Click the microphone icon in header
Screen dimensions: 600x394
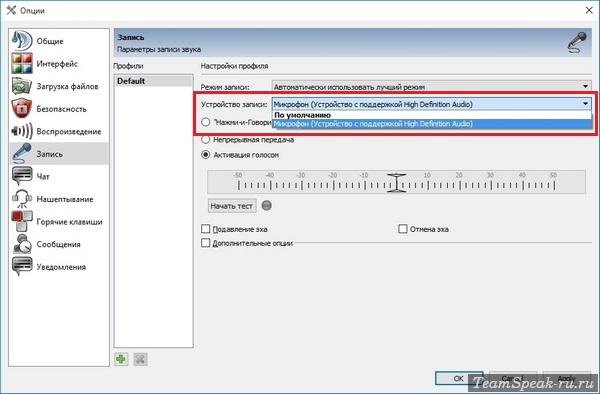(577, 42)
